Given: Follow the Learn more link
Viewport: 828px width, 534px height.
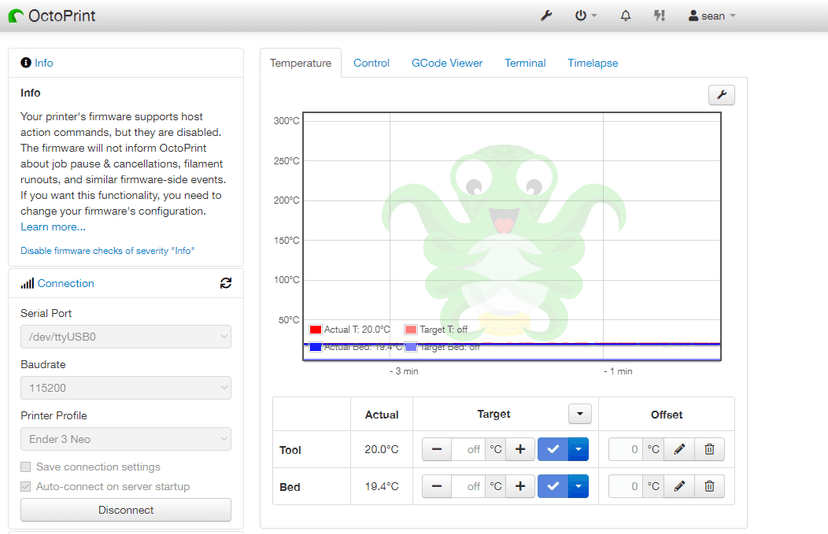Looking at the screenshot, I should pyautogui.click(x=53, y=227).
